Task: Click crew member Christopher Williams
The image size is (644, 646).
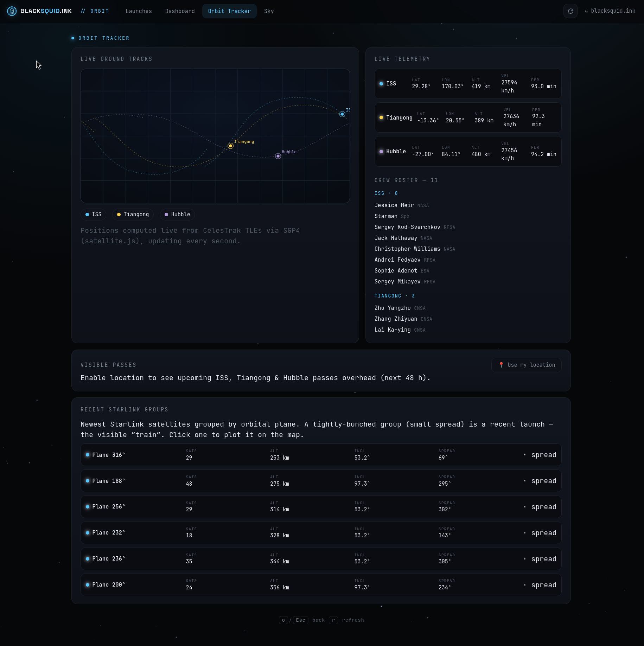Action: coord(407,249)
